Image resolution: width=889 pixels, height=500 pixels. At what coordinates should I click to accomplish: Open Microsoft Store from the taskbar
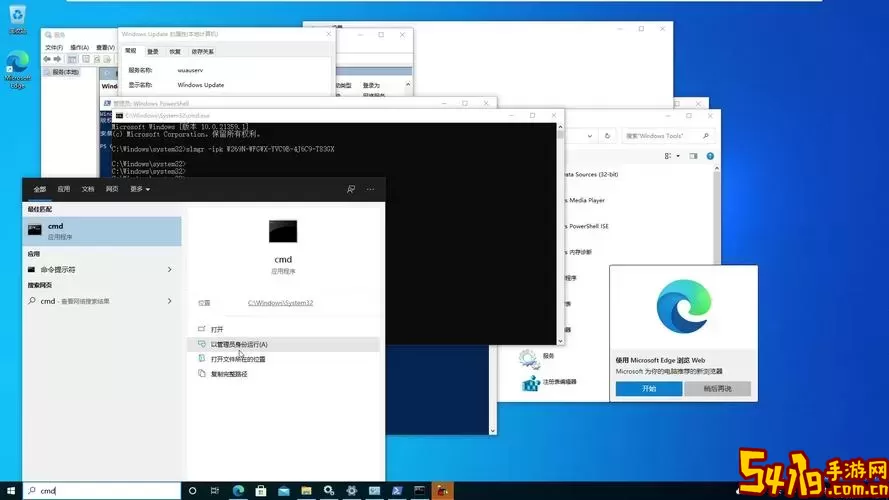point(261,491)
